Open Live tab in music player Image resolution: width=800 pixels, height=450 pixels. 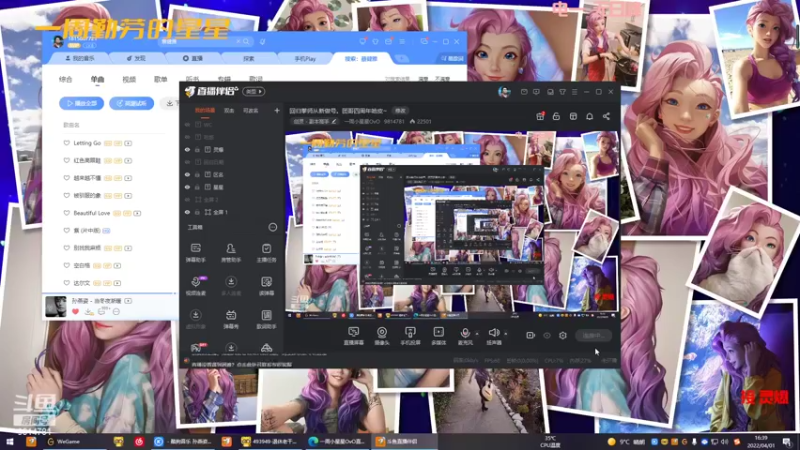tap(193, 59)
